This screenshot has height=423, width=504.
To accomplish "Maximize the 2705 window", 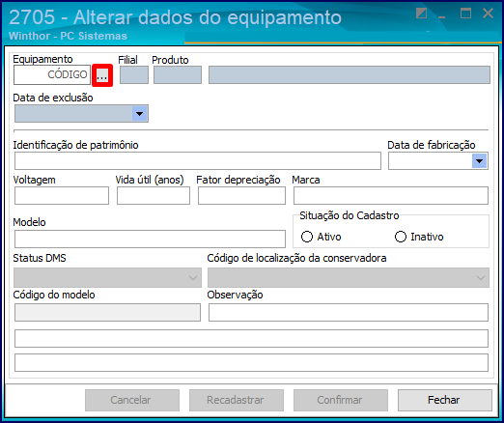I will pyautogui.click(x=465, y=14).
